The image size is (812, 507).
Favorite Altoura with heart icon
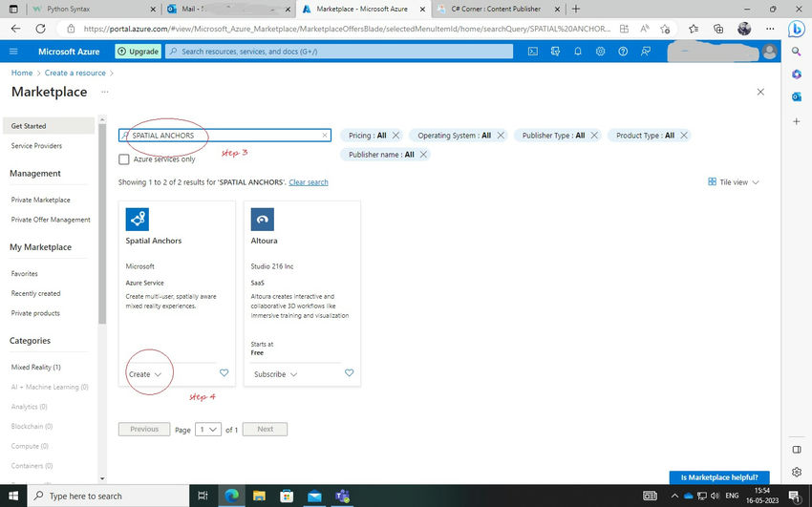tap(349, 372)
